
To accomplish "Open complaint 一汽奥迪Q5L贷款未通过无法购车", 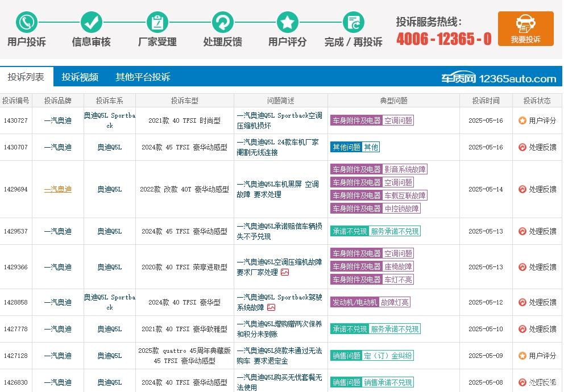I will [280, 356].
